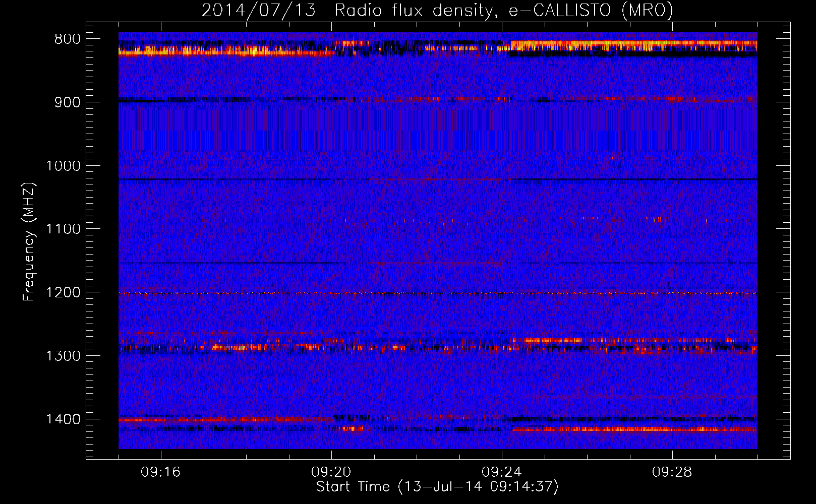Screen dimensions: 816x504
Task: Click the 09:16 time tick label
Action: click(161, 472)
